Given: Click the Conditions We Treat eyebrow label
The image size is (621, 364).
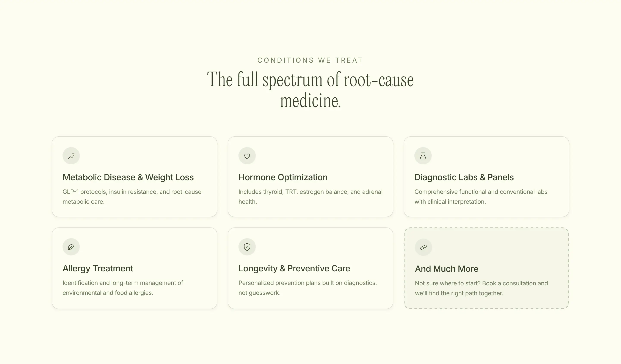Looking at the screenshot, I should coord(310,60).
